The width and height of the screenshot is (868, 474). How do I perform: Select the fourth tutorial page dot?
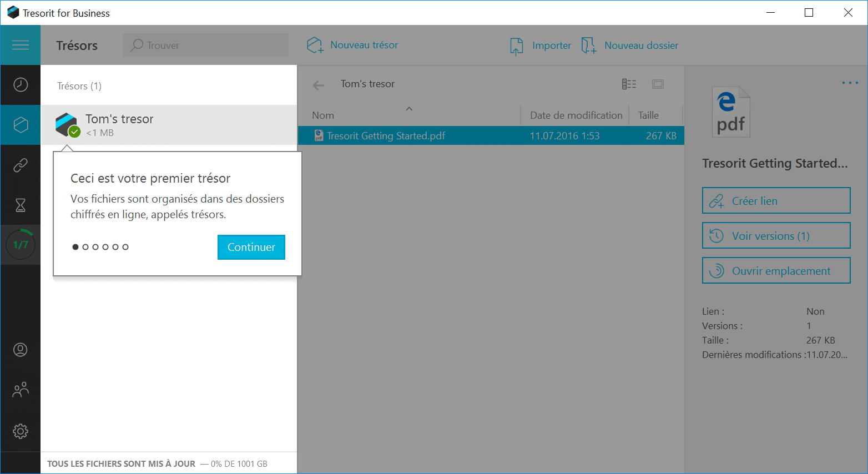(x=105, y=247)
